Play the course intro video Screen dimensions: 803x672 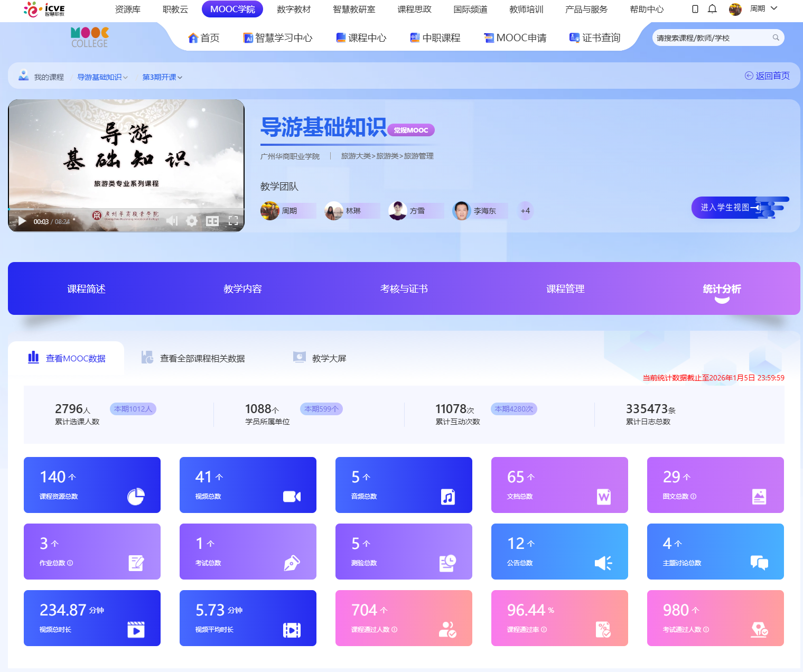[x=22, y=221]
